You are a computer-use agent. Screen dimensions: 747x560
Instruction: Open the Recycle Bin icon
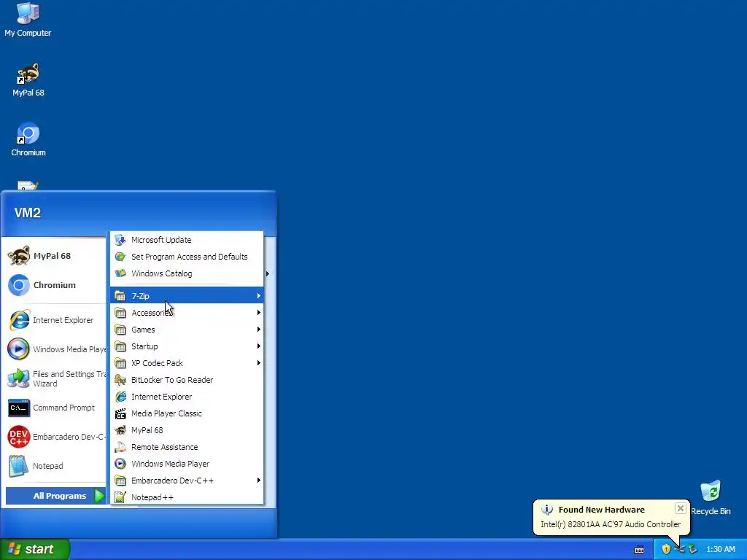click(x=711, y=497)
